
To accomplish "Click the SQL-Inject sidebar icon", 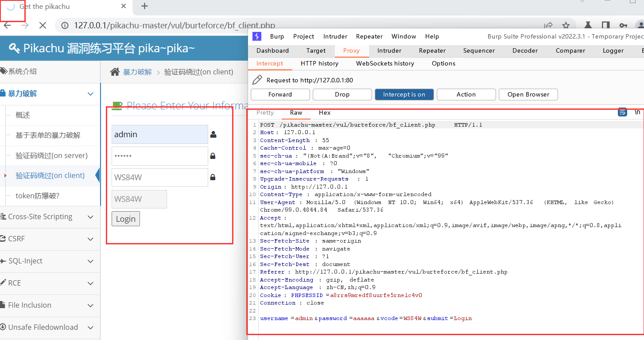I will pyautogui.click(x=3, y=261).
